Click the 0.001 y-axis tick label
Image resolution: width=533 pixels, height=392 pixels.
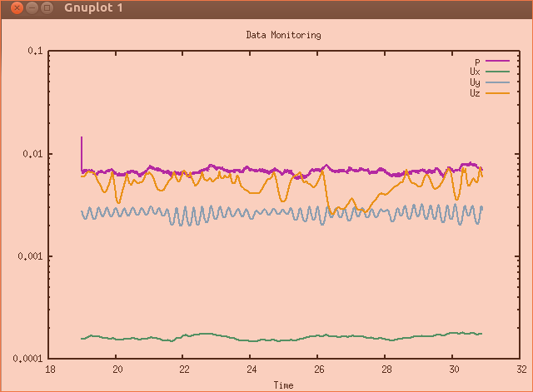point(30,256)
